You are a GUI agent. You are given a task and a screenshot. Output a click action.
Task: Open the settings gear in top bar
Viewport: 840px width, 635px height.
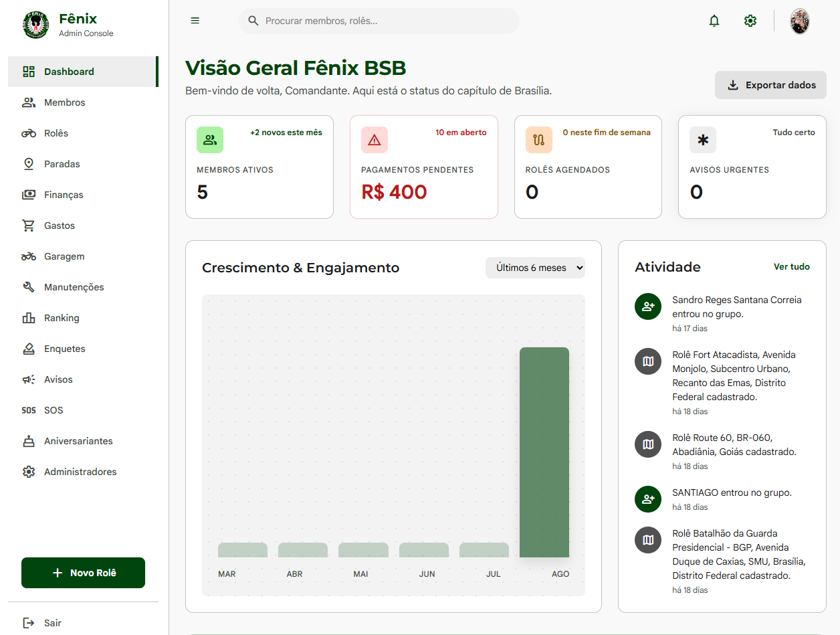pyautogui.click(x=750, y=21)
